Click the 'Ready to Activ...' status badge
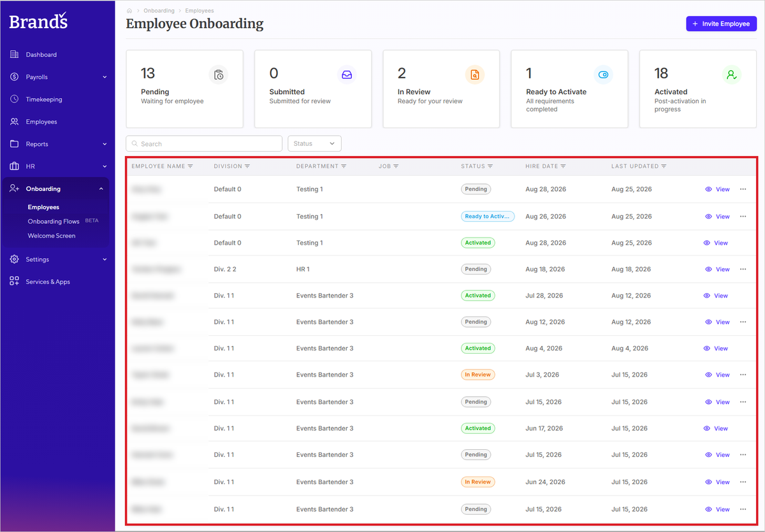Screen dimensions: 765x532 coord(488,217)
